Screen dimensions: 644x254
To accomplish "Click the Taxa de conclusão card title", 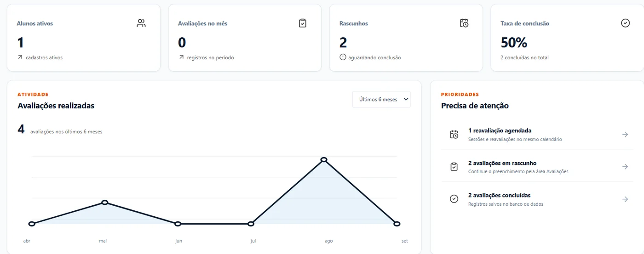I will coord(525,23).
